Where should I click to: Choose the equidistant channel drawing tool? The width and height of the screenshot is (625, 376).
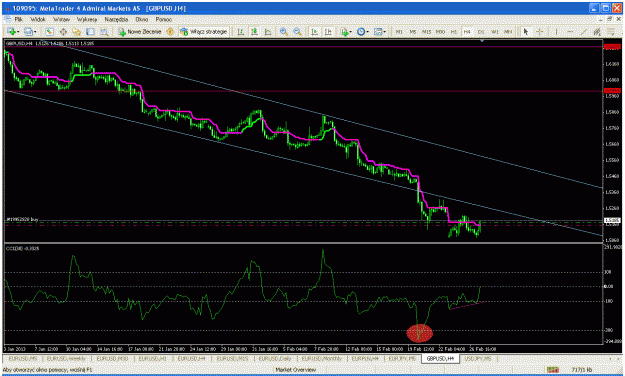coord(597,32)
